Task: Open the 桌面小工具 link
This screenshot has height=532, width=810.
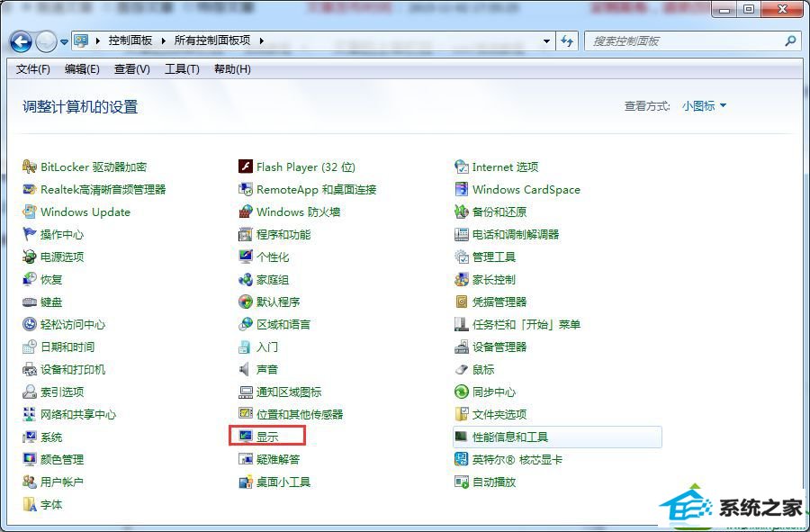Action: point(283,482)
